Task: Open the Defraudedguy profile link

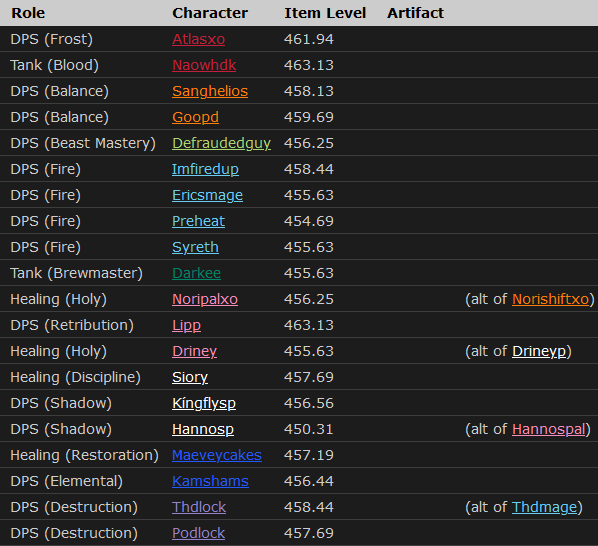Action: (x=221, y=143)
